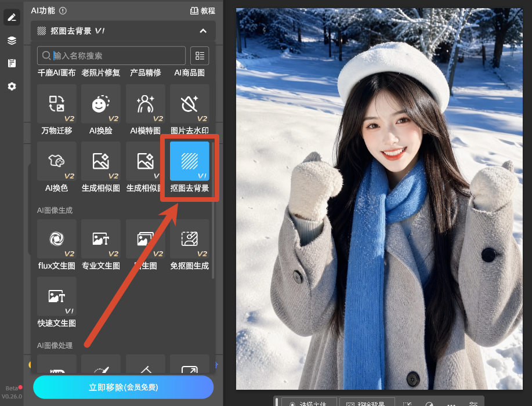
Task: Click the 立即移除(会员免费) button
Action: (124, 387)
